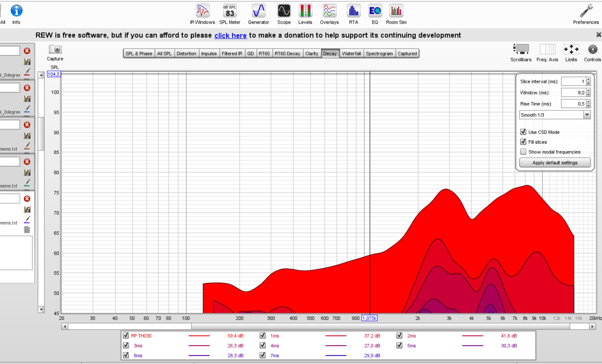Switch to Waterfall tab

351,54
